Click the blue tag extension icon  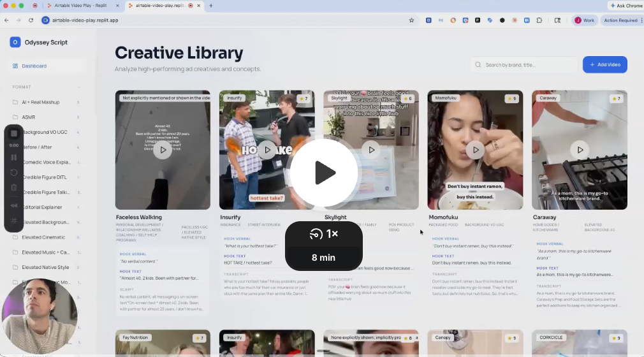490,20
